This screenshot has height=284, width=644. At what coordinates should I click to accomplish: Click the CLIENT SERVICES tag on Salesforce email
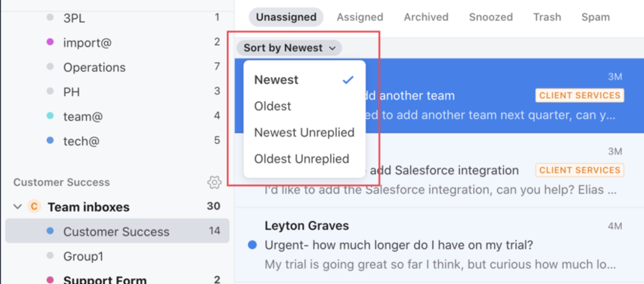point(580,170)
